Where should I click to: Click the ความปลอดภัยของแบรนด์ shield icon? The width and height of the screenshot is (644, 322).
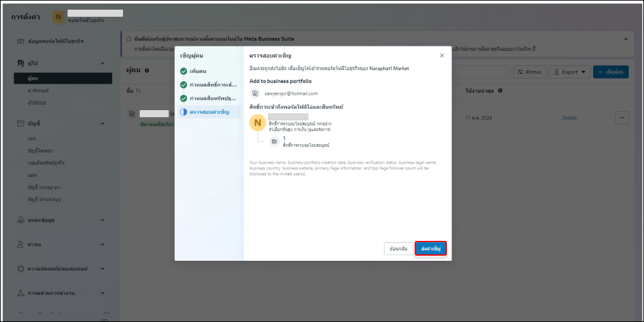tap(20, 269)
